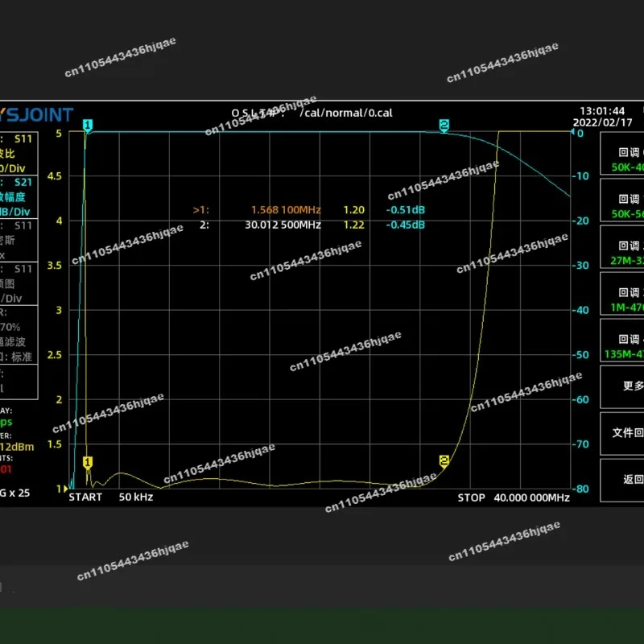Click the /cal/normal/0.cal calibration file path

[346, 113]
